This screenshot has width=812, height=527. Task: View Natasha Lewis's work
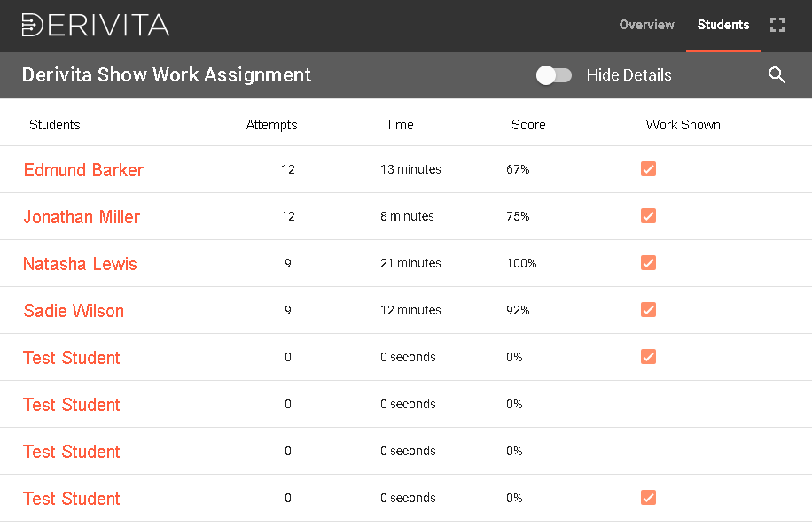click(80, 264)
